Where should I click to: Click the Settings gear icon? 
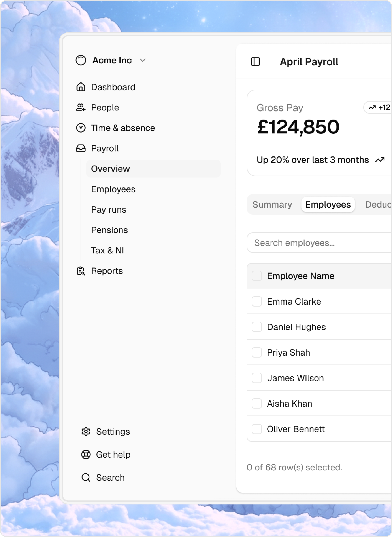pos(86,432)
